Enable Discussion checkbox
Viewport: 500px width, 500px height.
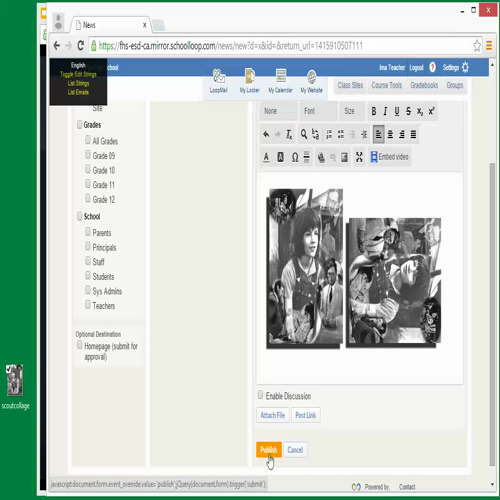click(260, 395)
